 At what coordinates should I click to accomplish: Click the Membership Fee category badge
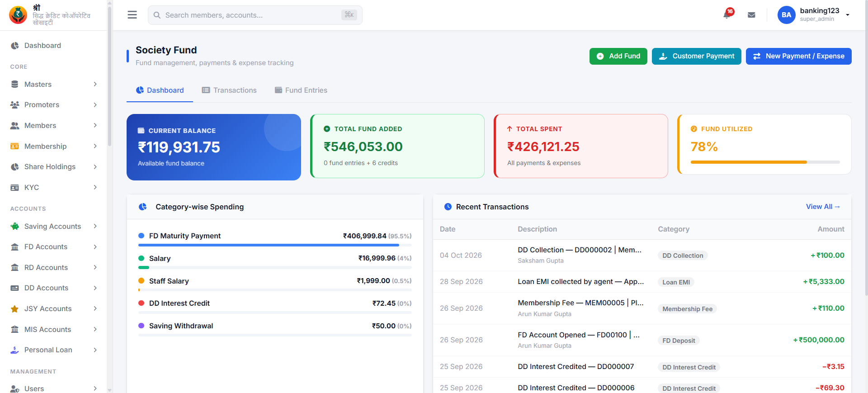687,309
